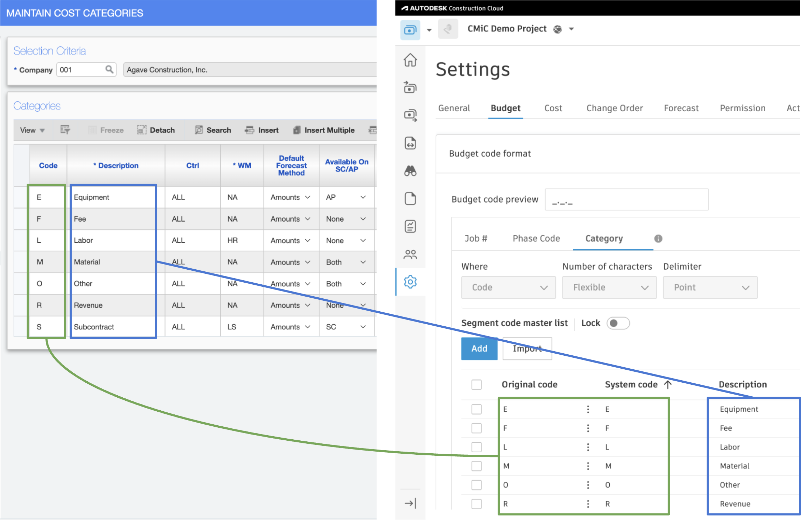Click the Company code input field
Screen dimensions: 812x525
coord(87,70)
